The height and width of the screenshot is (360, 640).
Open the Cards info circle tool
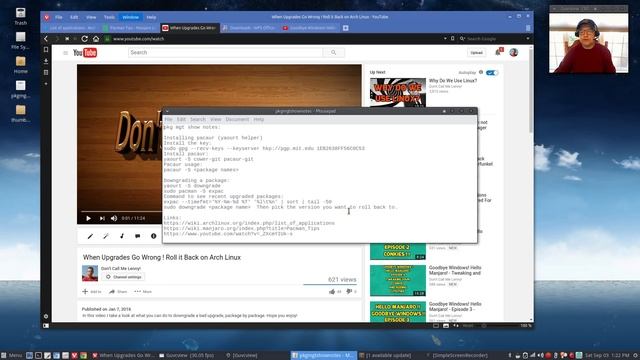pos(153,236)
